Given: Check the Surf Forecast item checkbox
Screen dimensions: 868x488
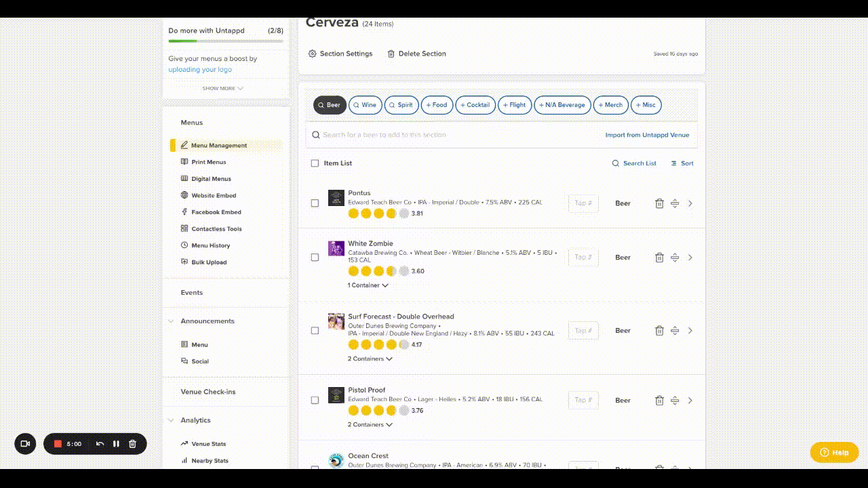Looking at the screenshot, I should click(x=315, y=331).
